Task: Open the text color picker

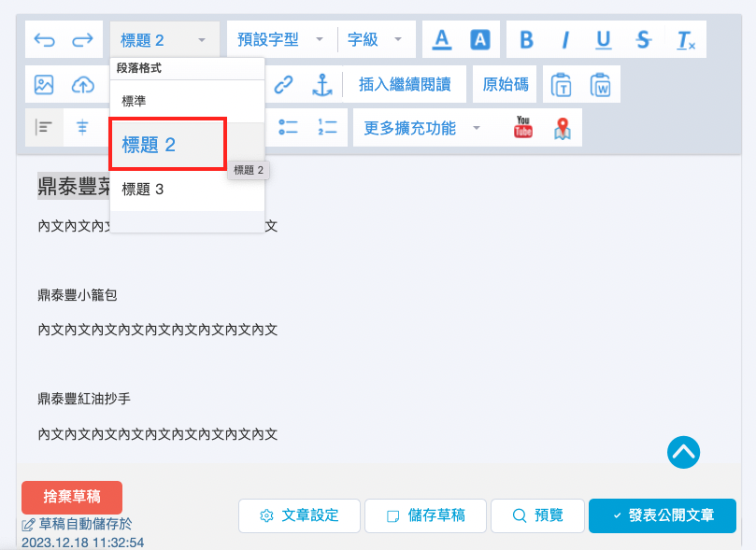Action: (440, 39)
